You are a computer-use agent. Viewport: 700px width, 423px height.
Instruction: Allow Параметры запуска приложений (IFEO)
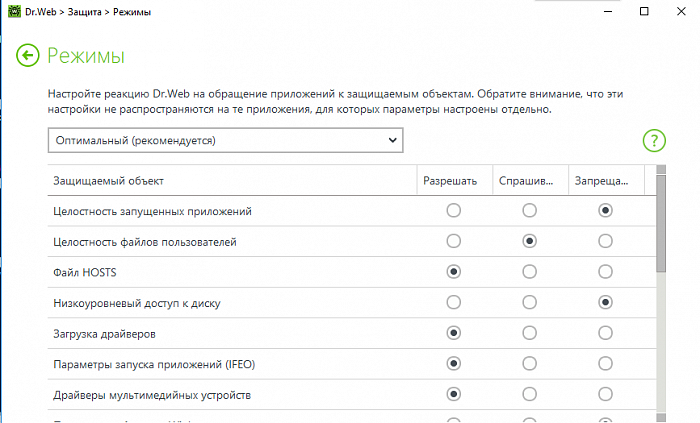coord(454,364)
